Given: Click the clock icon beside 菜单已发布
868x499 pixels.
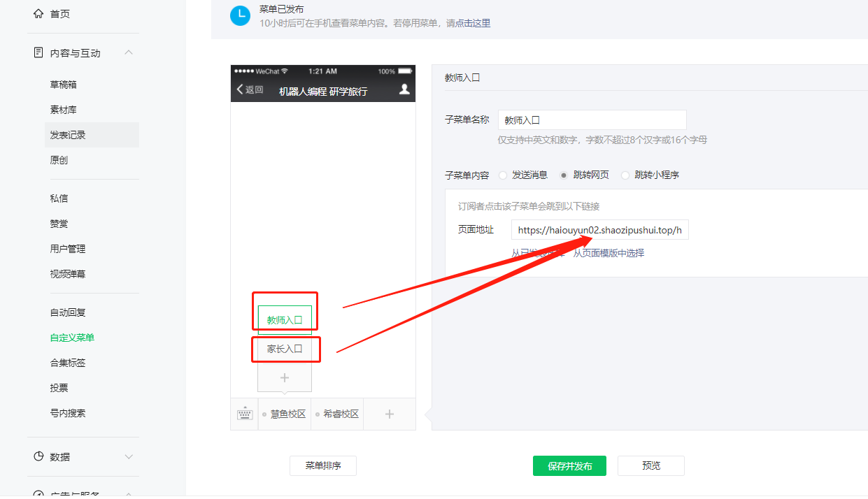Looking at the screenshot, I should coord(240,15).
